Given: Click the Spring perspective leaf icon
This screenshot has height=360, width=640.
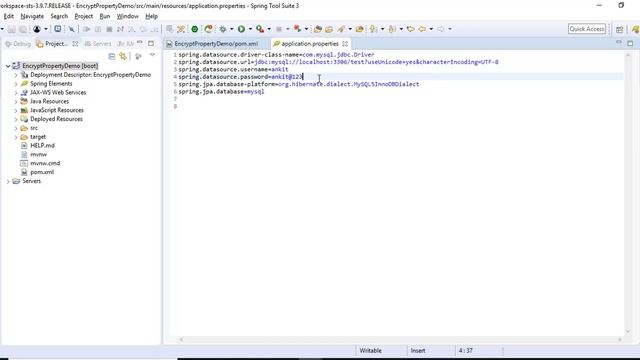Looking at the screenshot, I should pos(636,29).
